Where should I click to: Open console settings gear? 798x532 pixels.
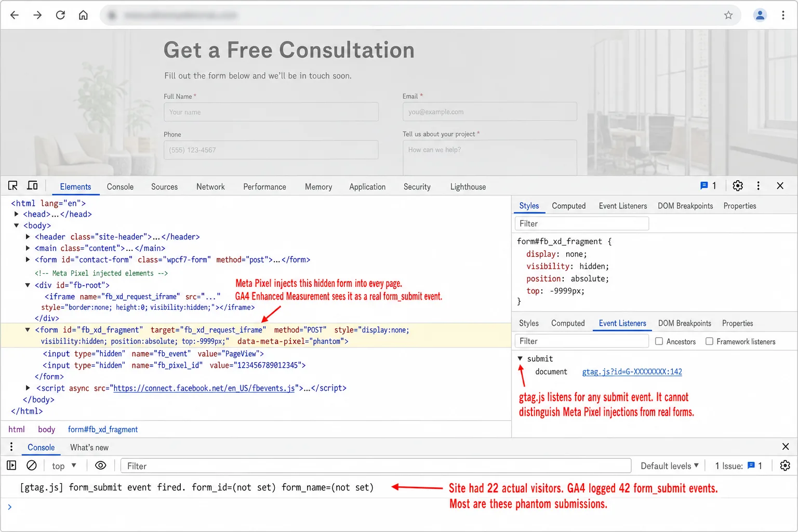[785, 465]
